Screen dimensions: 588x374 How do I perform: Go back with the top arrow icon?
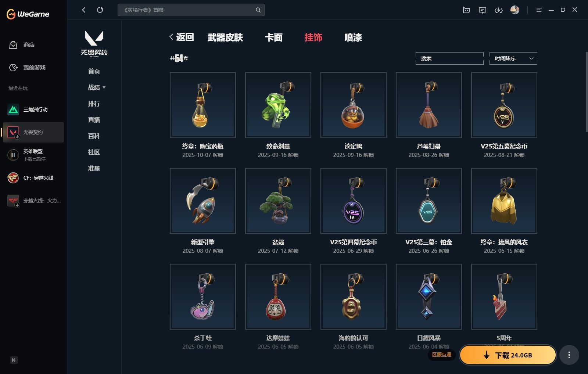(84, 10)
